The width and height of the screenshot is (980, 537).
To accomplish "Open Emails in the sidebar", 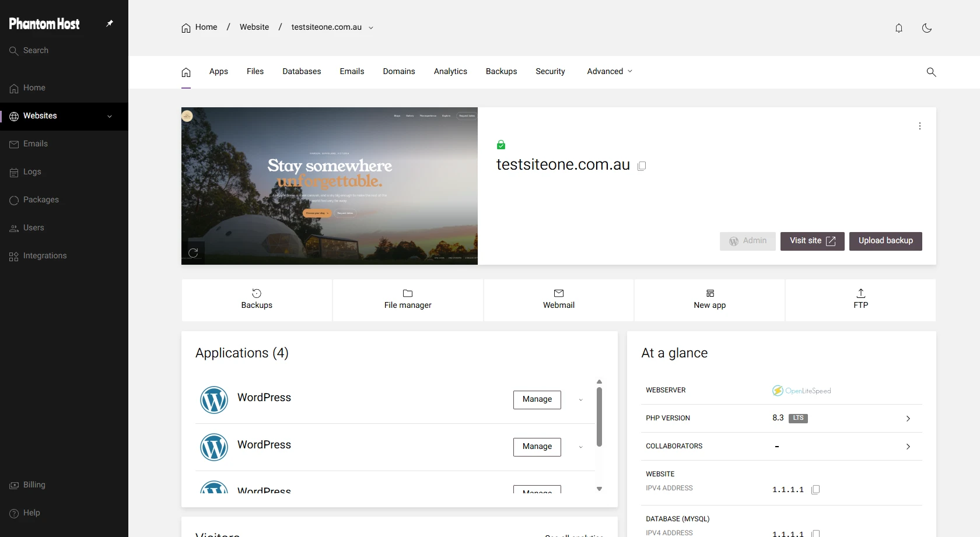I will tap(64, 144).
